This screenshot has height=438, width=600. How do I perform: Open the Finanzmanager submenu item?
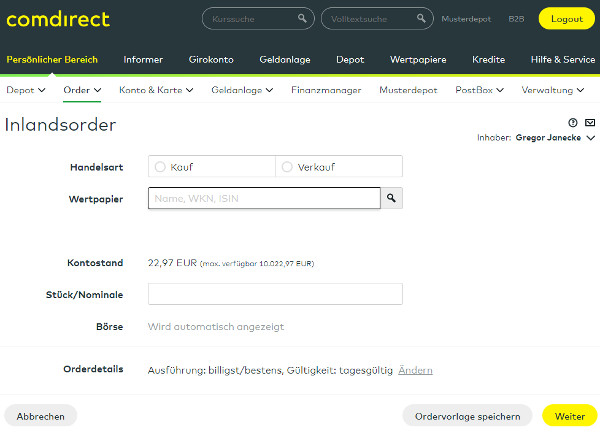tap(326, 90)
